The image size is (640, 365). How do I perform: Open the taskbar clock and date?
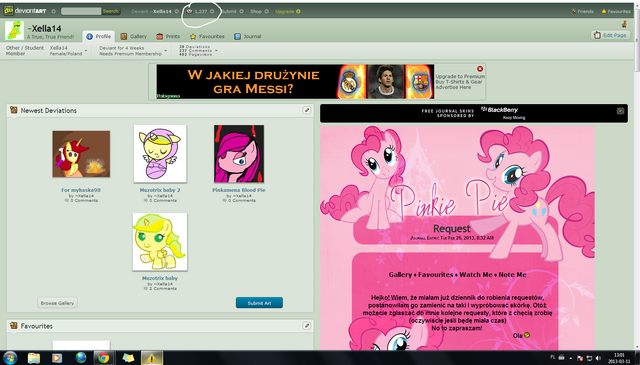point(619,358)
